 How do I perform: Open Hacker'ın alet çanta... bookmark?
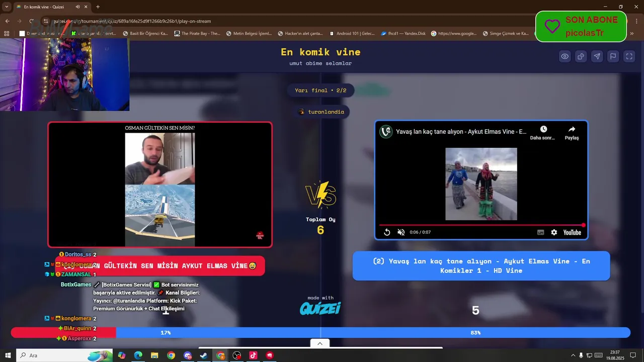300,34
